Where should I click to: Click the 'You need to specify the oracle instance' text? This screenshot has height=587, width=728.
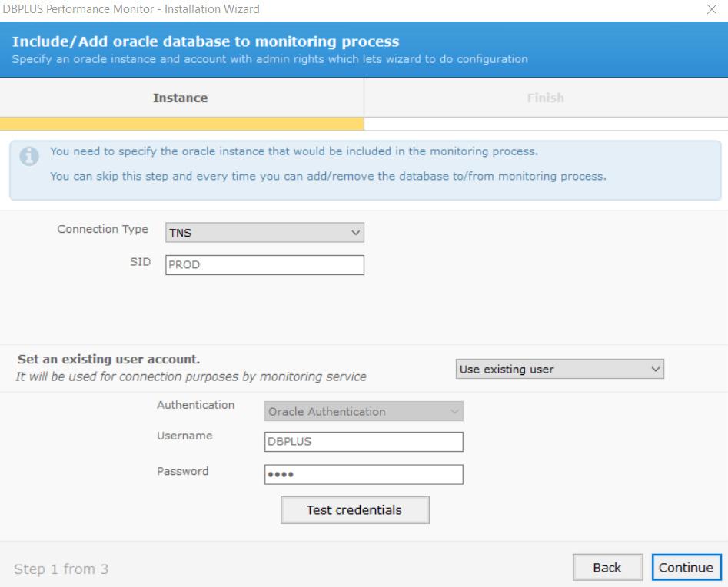(294, 151)
